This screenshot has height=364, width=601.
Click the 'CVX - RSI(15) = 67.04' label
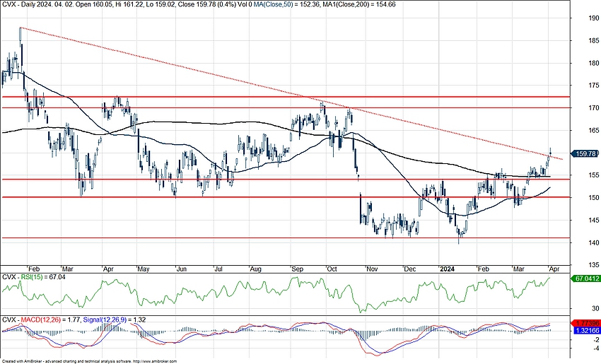click(34, 276)
